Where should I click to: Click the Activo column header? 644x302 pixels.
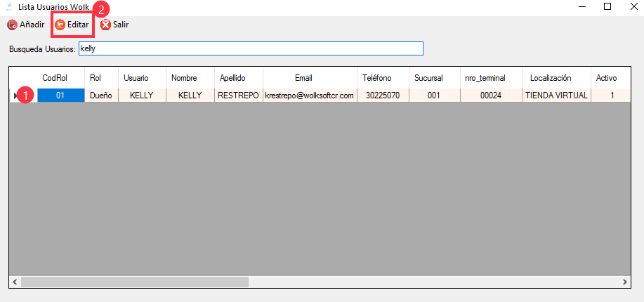607,78
